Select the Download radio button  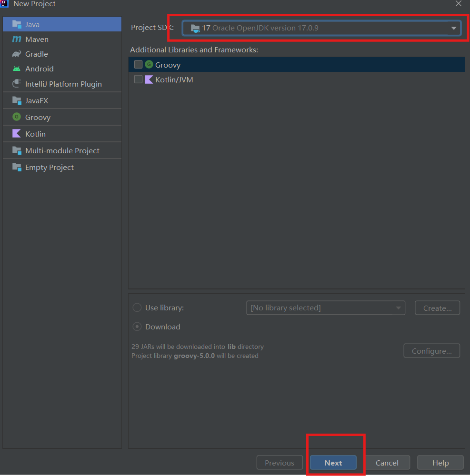(137, 327)
